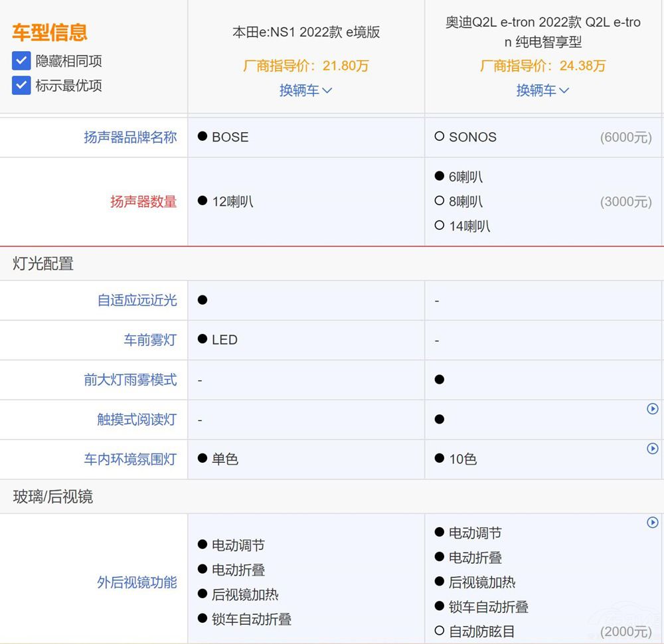Open details icon on 触摸式阅读灯 row
664x644 pixels.
tap(652, 409)
